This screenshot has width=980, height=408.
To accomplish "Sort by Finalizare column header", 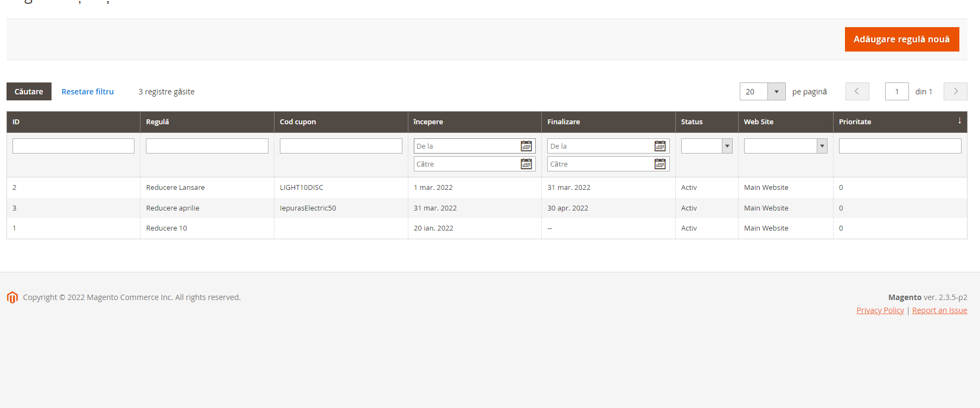I will [609, 122].
